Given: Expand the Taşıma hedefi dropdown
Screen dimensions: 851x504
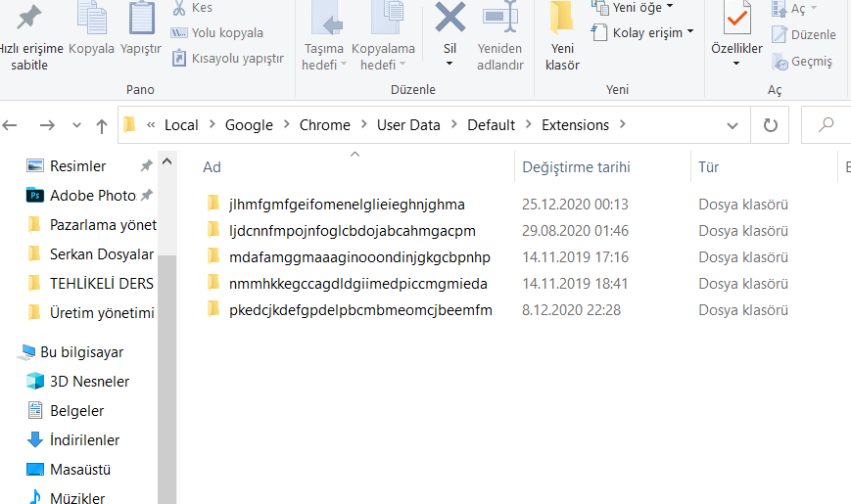Looking at the screenshot, I should 324,66.
